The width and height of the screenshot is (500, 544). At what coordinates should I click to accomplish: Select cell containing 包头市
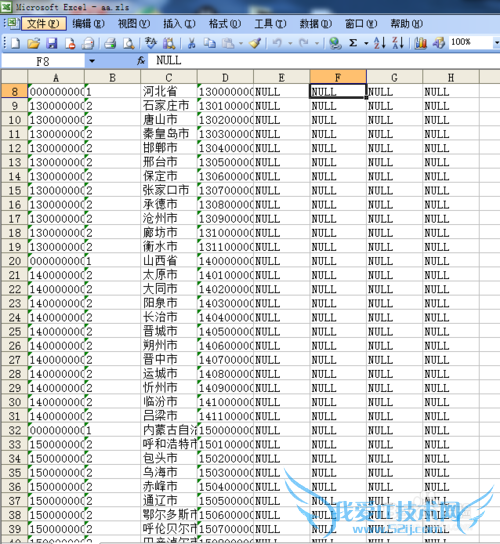(169, 458)
